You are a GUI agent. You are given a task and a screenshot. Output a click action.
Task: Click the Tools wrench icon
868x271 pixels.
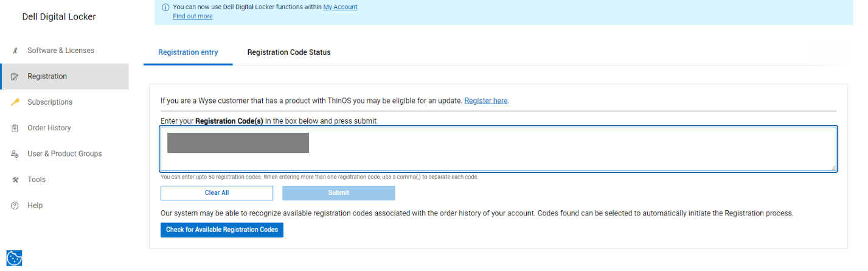(15, 180)
